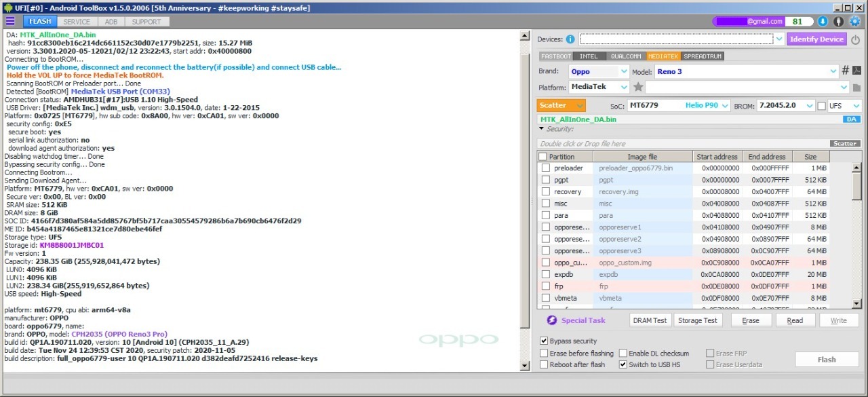This screenshot has width=868, height=397.
Task: Click the Size column header
Action: [x=810, y=157]
